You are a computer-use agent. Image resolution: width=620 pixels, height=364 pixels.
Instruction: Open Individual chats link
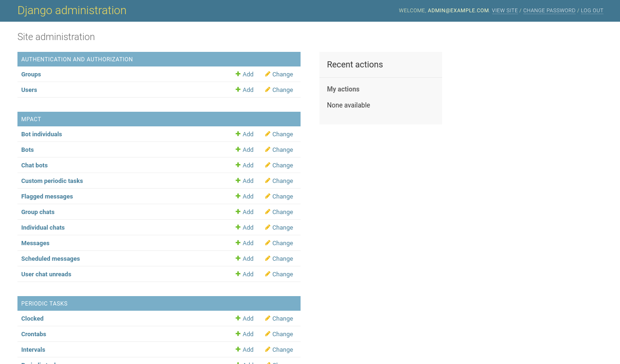coord(43,228)
